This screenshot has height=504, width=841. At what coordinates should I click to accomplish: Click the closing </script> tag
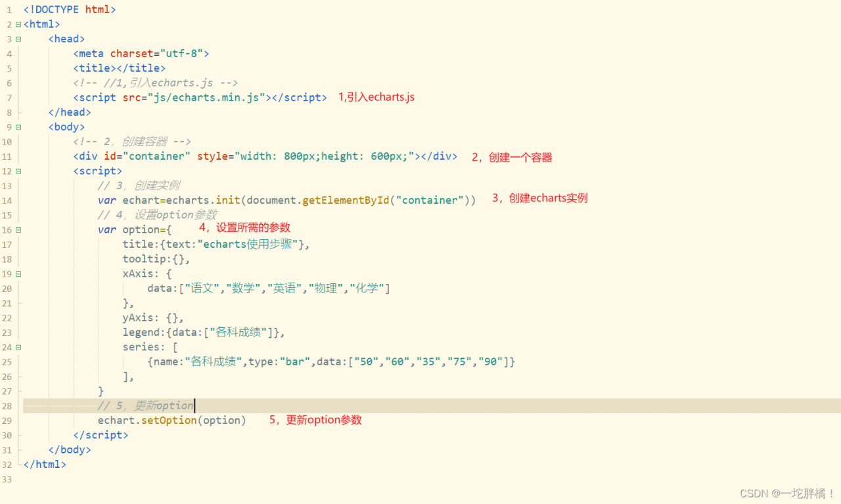[101, 435]
